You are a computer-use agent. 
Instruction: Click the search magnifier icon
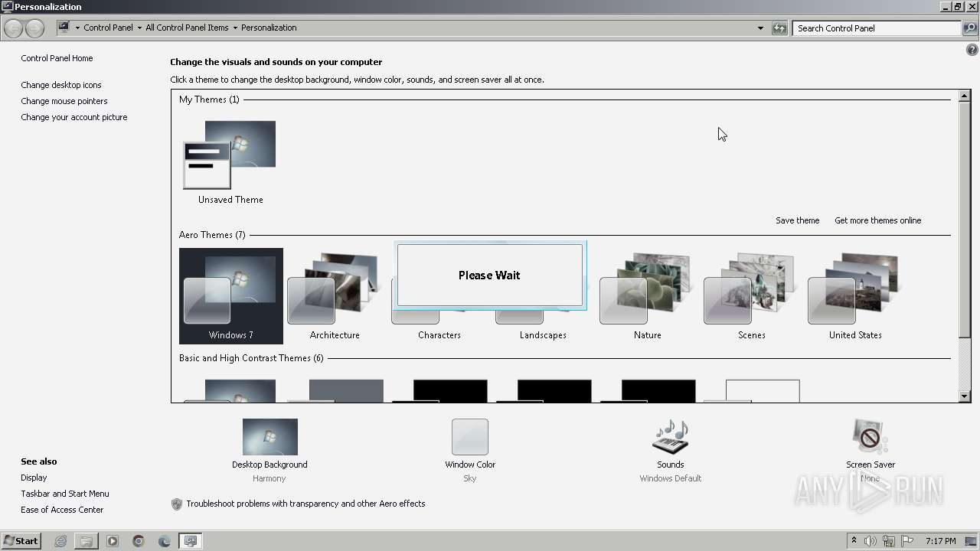pyautogui.click(x=970, y=28)
